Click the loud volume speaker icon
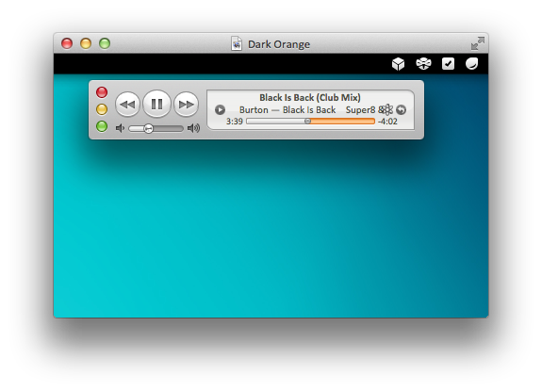This screenshot has height=392, width=542. click(193, 128)
